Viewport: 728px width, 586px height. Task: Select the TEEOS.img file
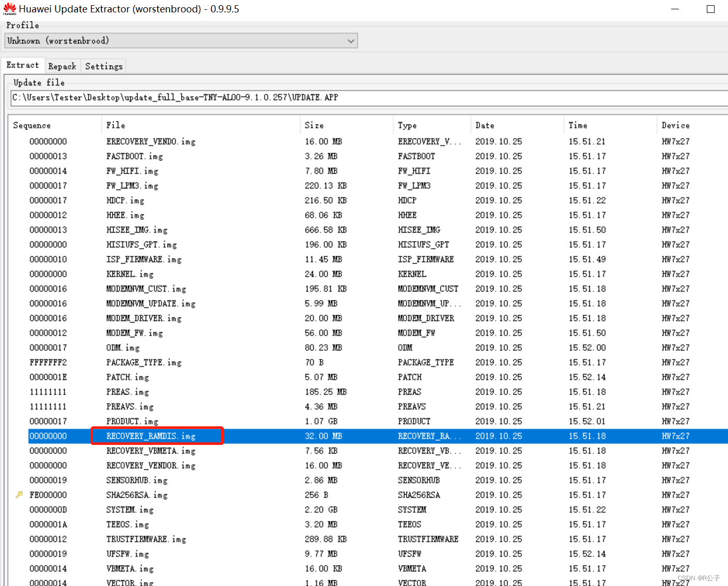tap(127, 525)
